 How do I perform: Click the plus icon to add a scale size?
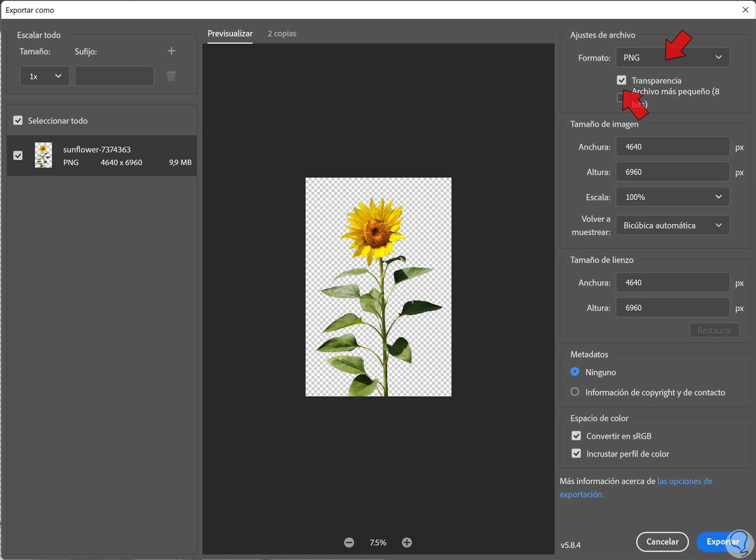pos(171,51)
